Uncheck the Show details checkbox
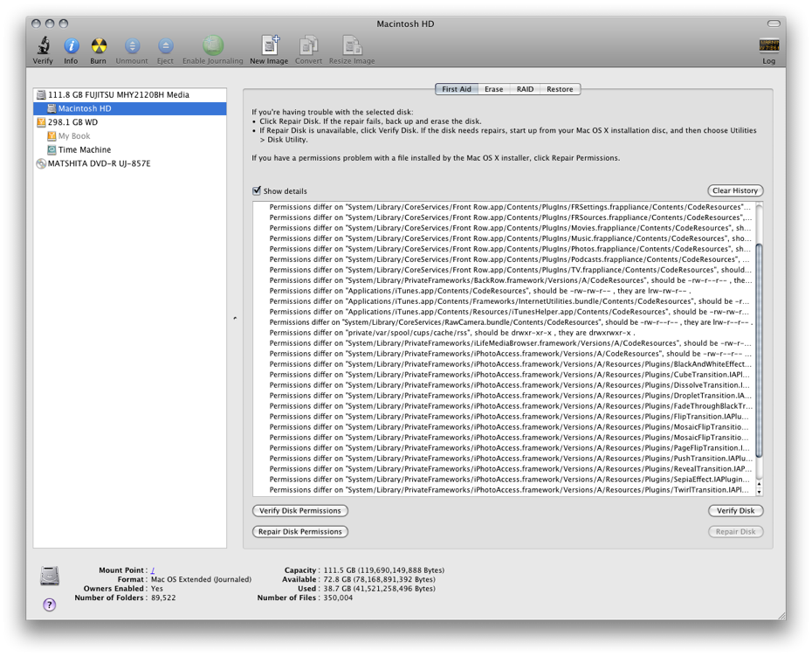This screenshot has width=812, height=656. pyautogui.click(x=257, y=190)
